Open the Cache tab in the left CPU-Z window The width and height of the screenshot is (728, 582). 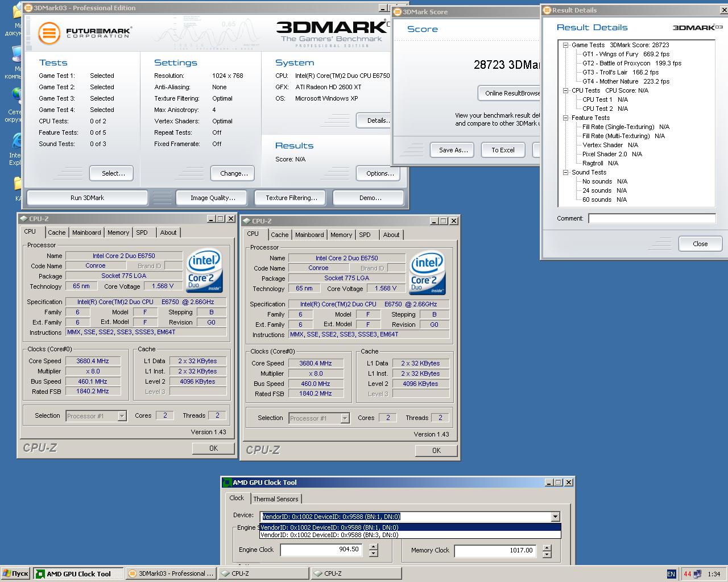click(56, 232)
